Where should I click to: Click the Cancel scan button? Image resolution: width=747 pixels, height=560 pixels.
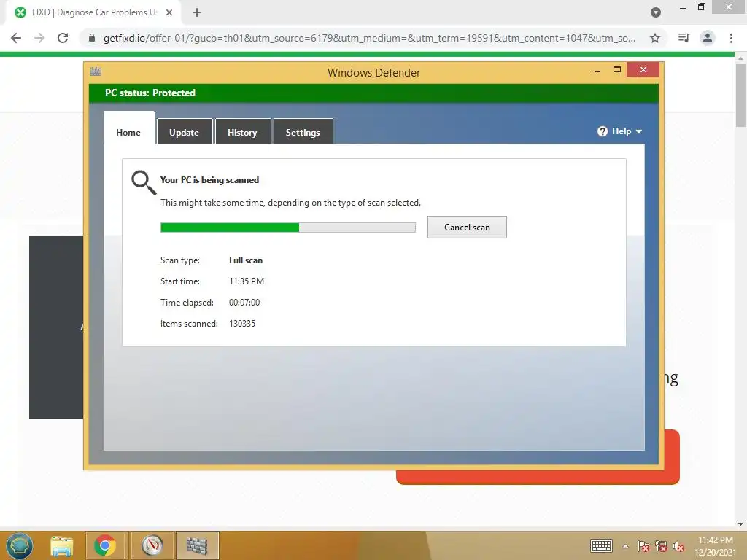467,227
